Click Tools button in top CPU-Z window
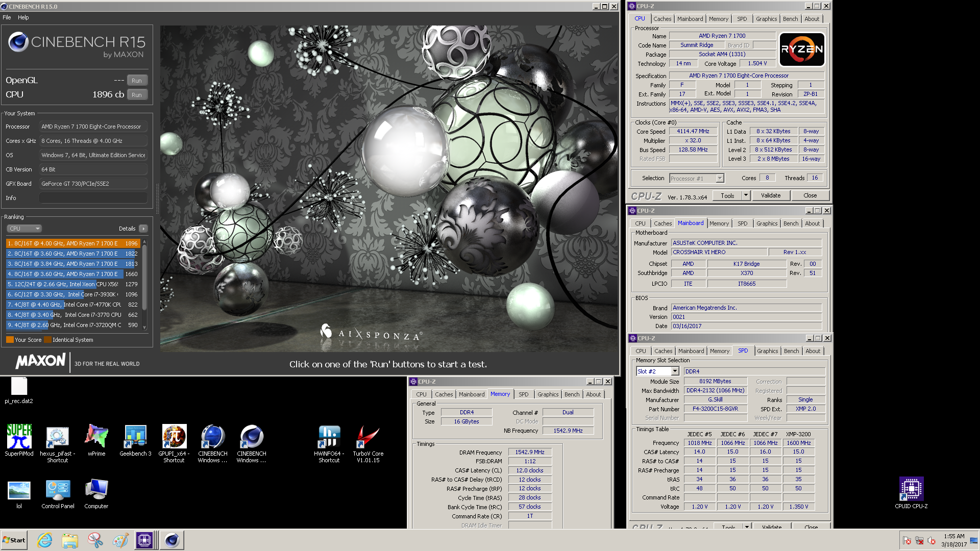The width and height of the screenshot is (980, 551). [x=727, y=196]
